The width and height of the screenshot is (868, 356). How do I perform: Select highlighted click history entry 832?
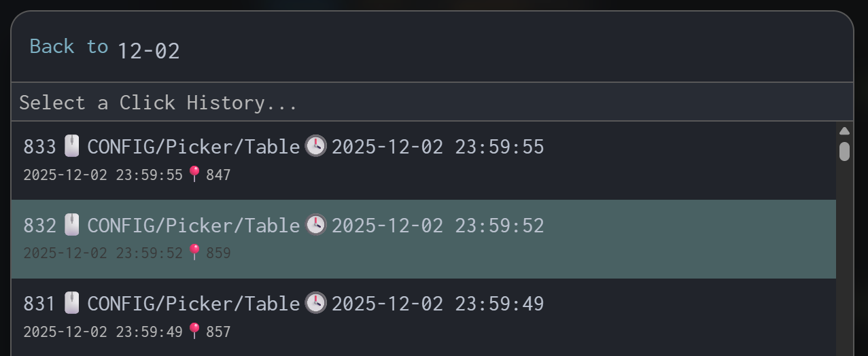423,239
